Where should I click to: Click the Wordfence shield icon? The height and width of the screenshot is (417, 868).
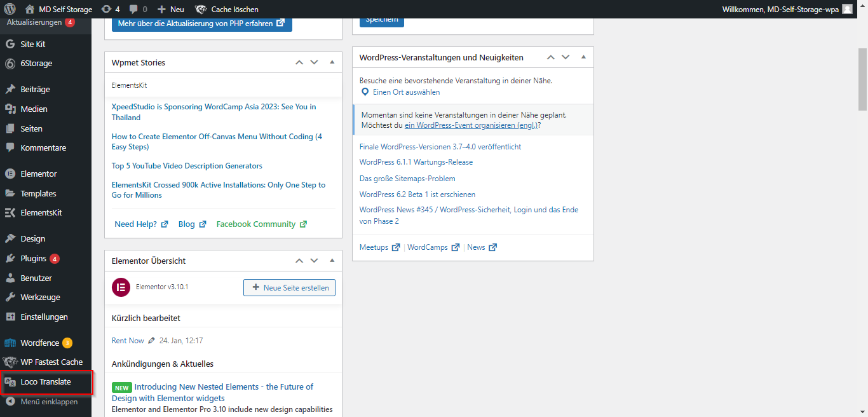click(x=10, y=343)
